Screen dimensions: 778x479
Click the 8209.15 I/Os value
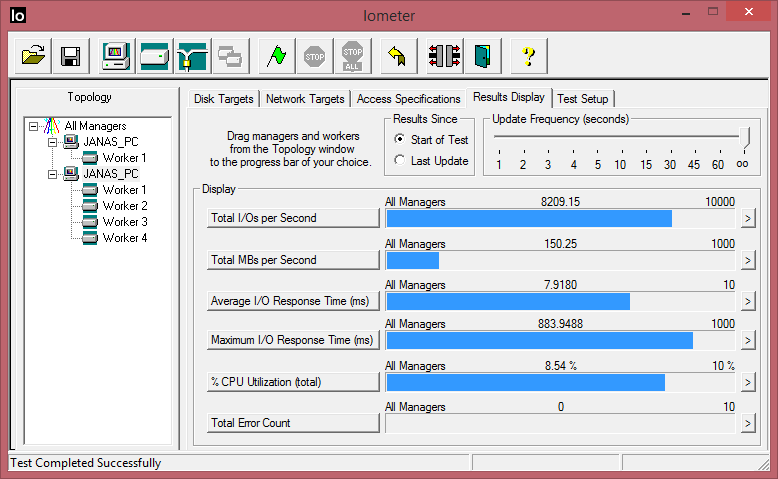(x=560, y=202)
